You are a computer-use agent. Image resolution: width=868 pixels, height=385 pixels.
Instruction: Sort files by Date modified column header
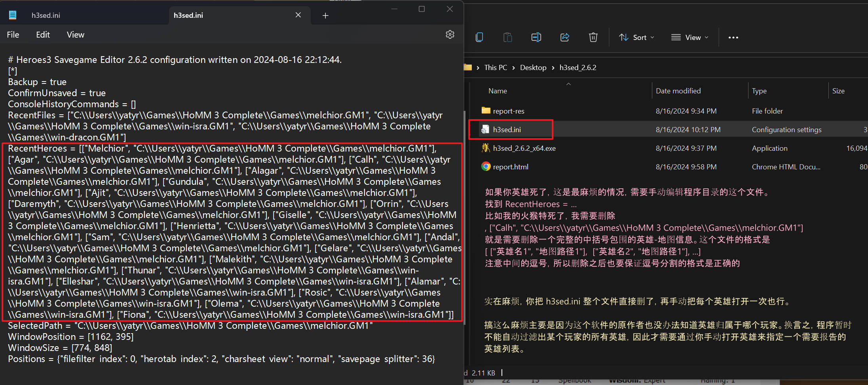[x=678, y=91]
